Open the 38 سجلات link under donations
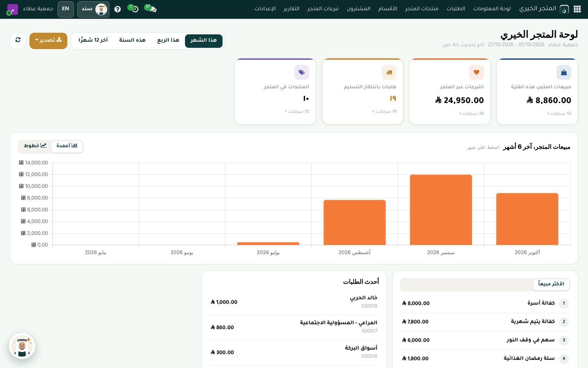This screenshot has width=588, height=368. click(x=471, y=114)
